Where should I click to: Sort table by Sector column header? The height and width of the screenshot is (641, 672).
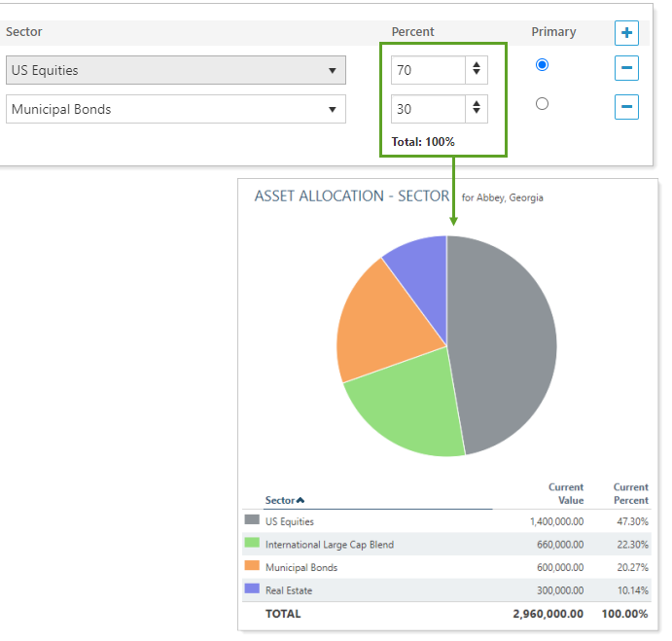[x=283, y=501]
